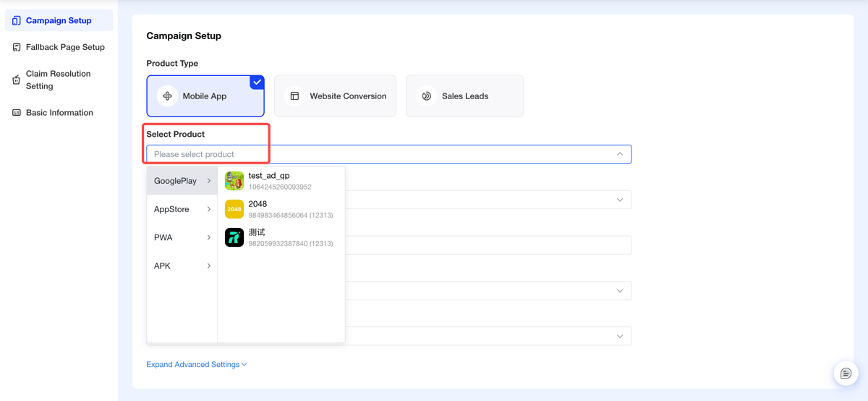Click the Expand Advanced Settings chevron

[244, 365]
